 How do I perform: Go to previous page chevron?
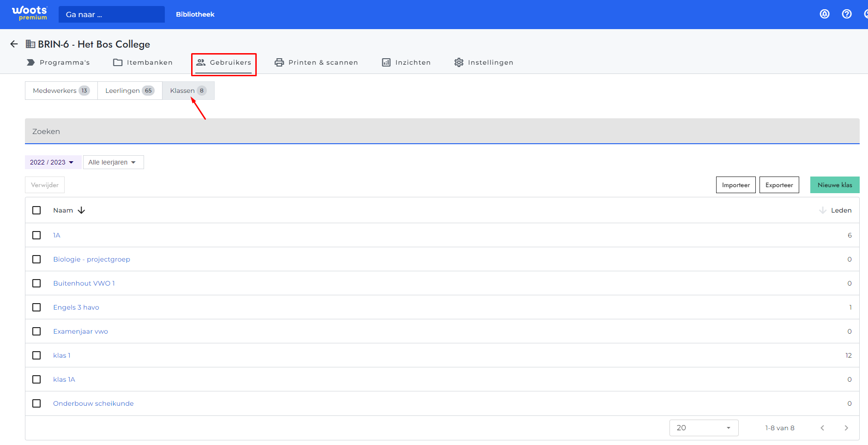coord(822,428)
